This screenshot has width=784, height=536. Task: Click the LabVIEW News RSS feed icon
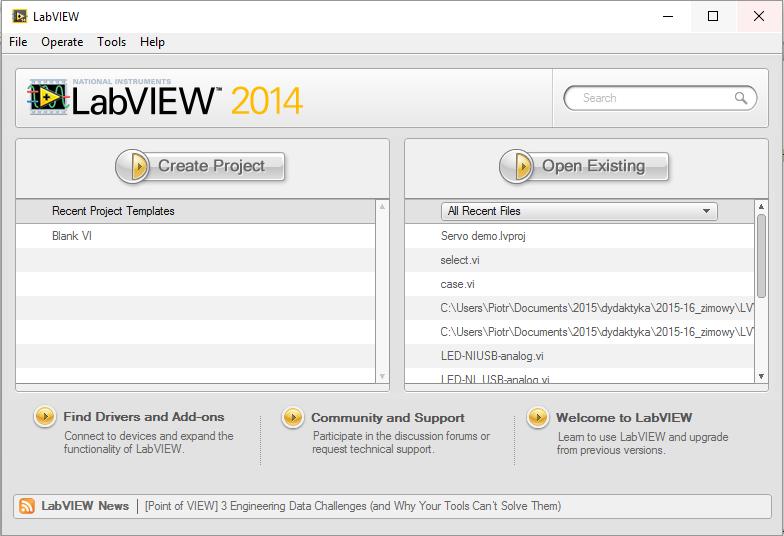click(27, 506)
